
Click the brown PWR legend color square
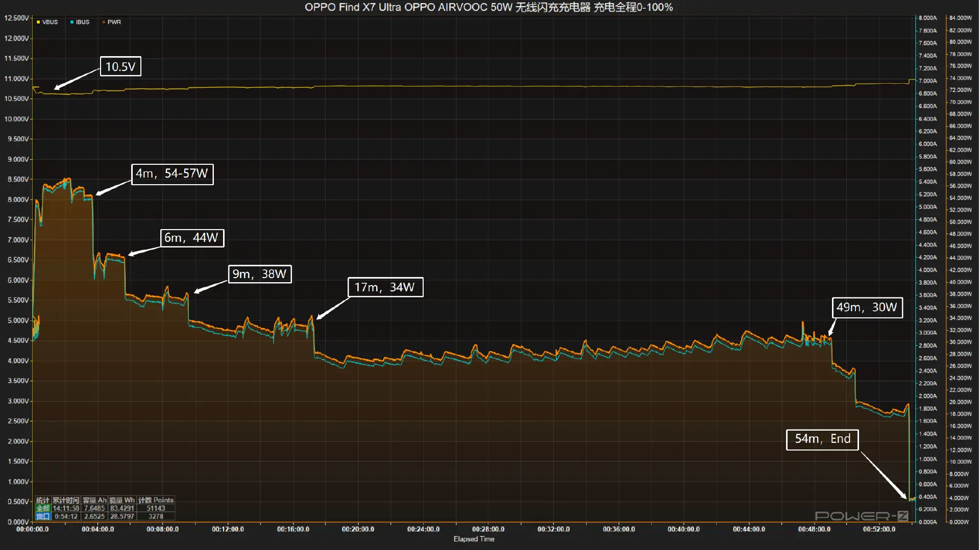tap(104, 22)
